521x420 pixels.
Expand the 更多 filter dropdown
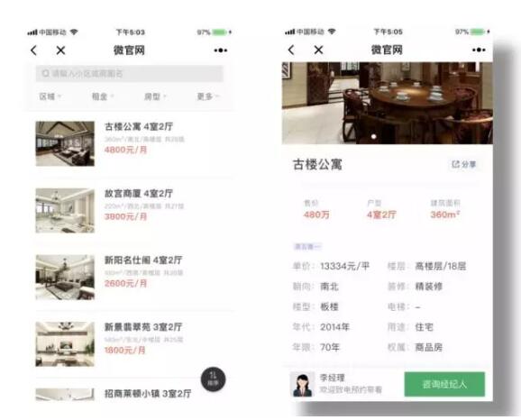pyautogui.click(x=208, y=96)
